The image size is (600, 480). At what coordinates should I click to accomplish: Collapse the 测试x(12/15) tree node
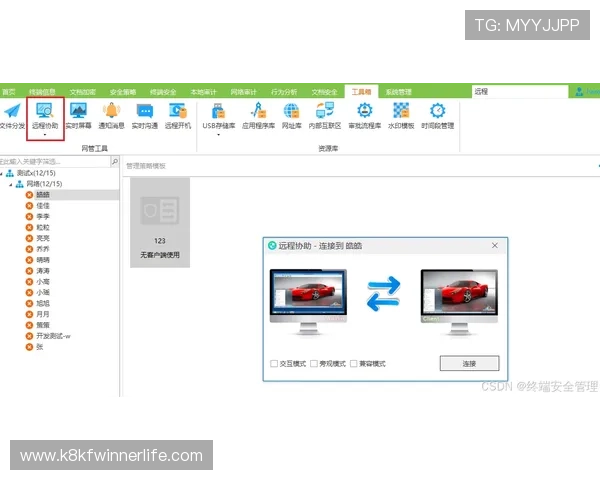click(3, 174)
